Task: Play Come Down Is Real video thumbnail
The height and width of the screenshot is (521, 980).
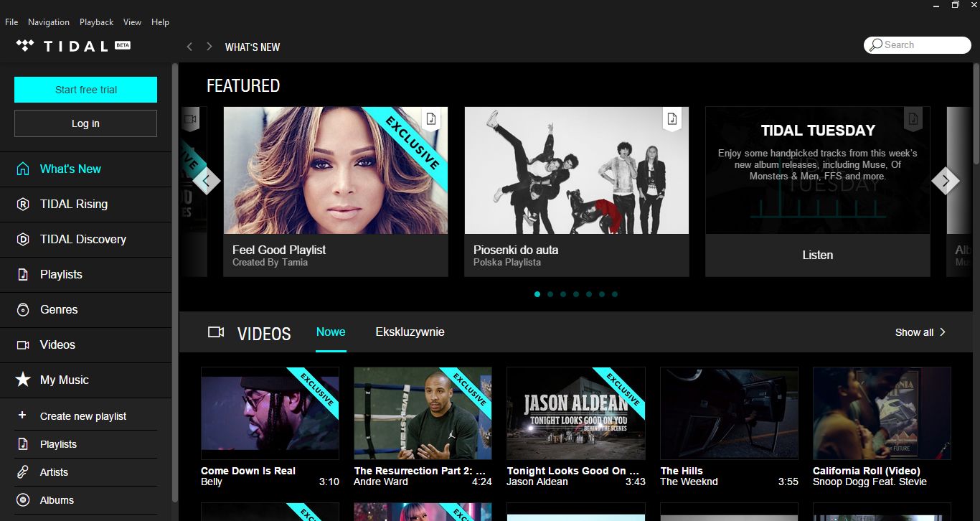Action: (x=270, y=413)
